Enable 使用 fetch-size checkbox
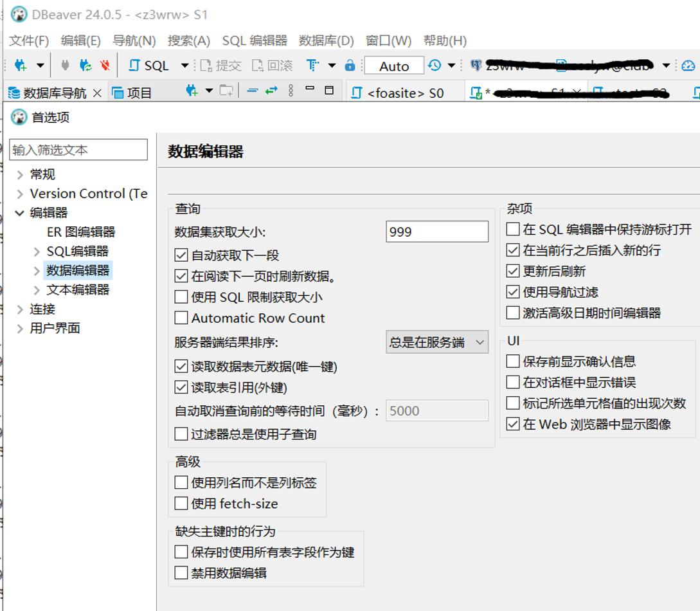The width and height of the screenshot is (700, 611). click(x=181, y=504)
